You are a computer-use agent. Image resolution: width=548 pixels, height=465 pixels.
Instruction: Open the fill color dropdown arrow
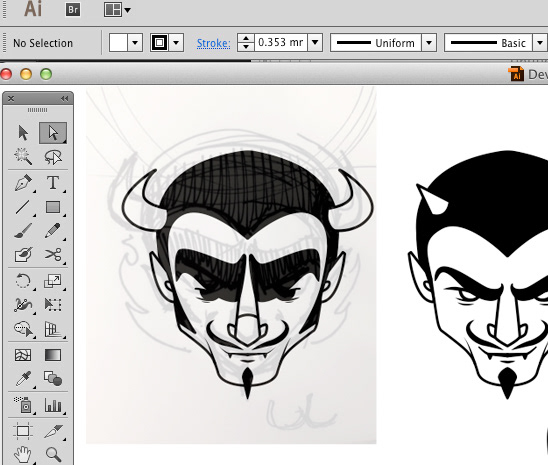[x=135, y=43]
